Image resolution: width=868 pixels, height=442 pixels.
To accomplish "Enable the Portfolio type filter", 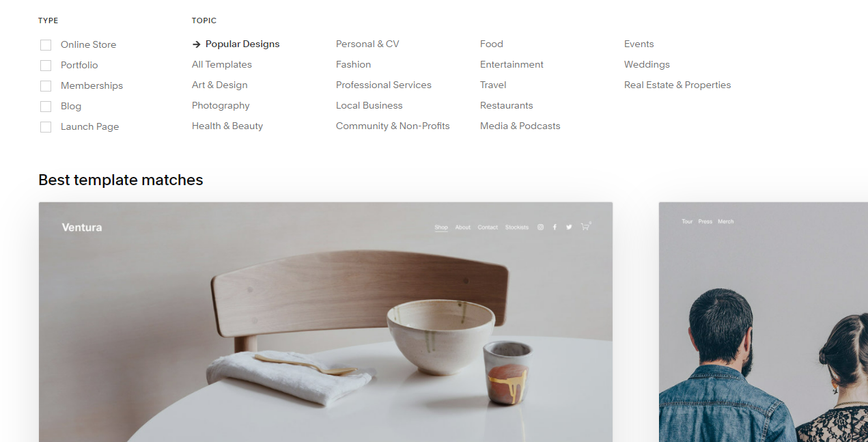I will (x=46, y=66).
